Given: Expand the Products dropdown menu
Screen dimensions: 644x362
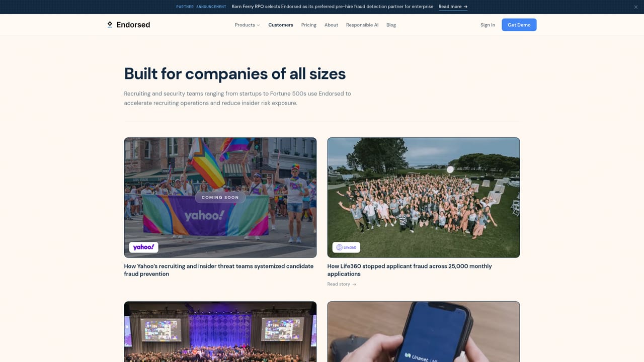Looking at the screenshot, I should tap(247, 25).
